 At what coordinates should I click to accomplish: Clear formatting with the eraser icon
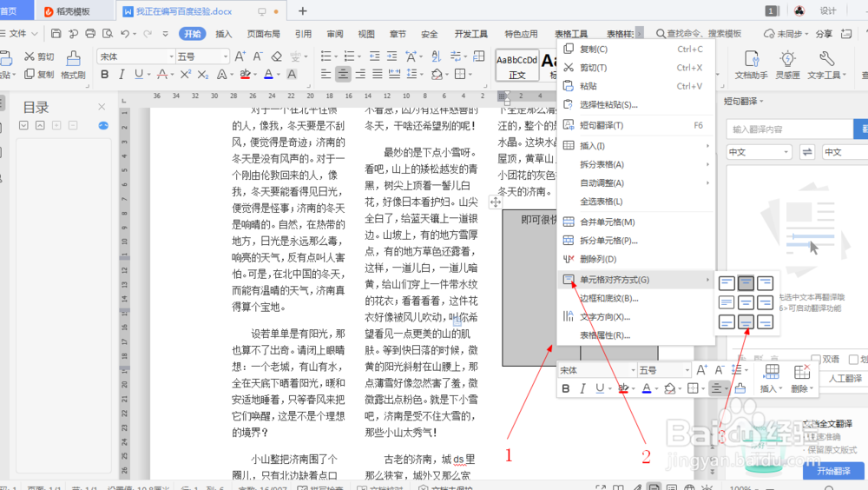click(276, 56)
